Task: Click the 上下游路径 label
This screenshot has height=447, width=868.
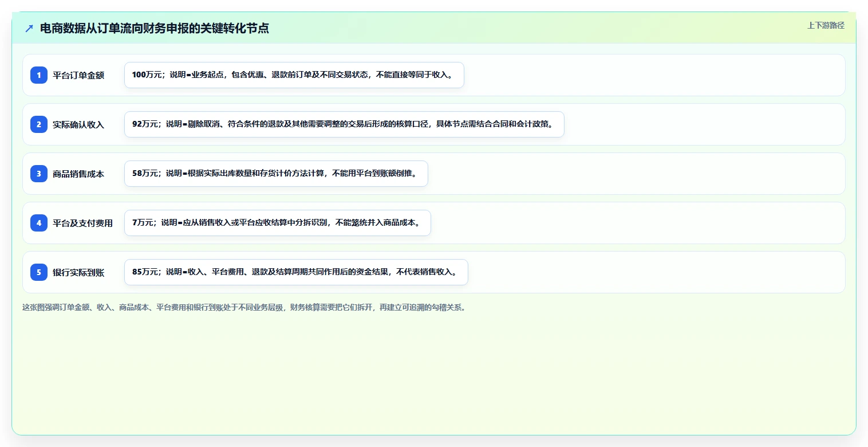Action: point(826,25)
